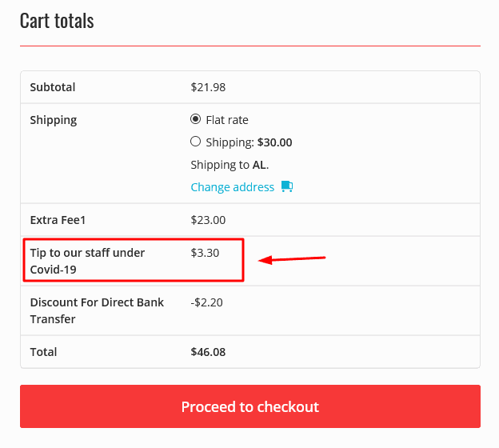
Task: Click the Total amount $46.08
Action: click(x=208, y=352)
